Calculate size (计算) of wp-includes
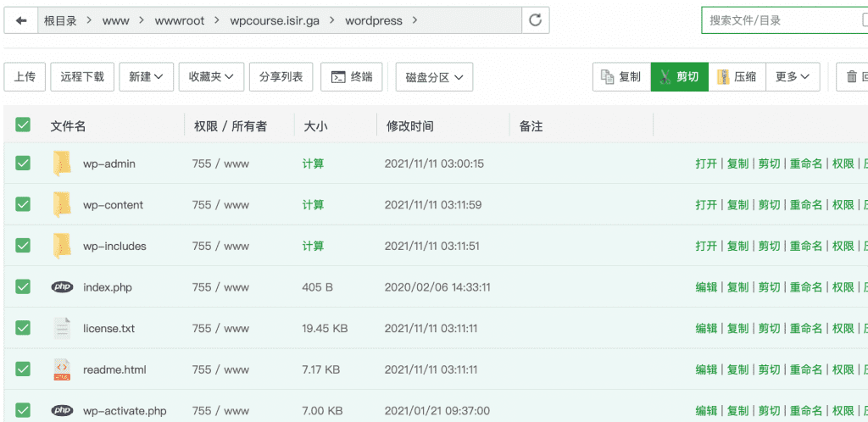 click(313, 246)
